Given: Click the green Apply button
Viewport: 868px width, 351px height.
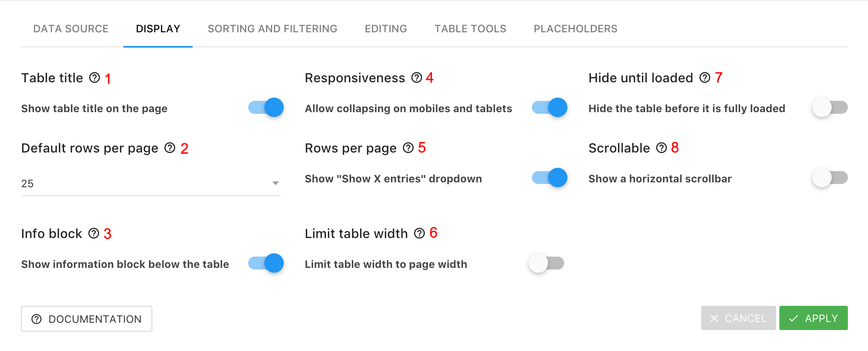Looking at the screenshot, I should click(813, 318).
